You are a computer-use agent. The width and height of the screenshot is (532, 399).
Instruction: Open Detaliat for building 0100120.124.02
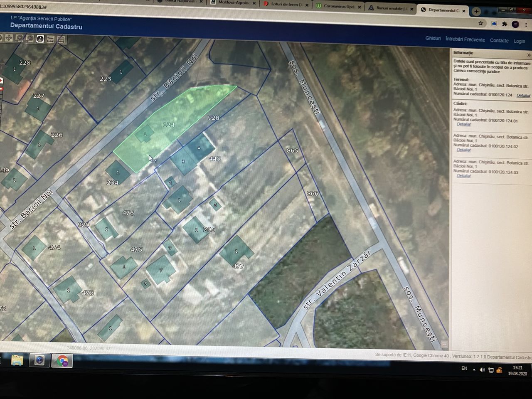click(463, 150)
